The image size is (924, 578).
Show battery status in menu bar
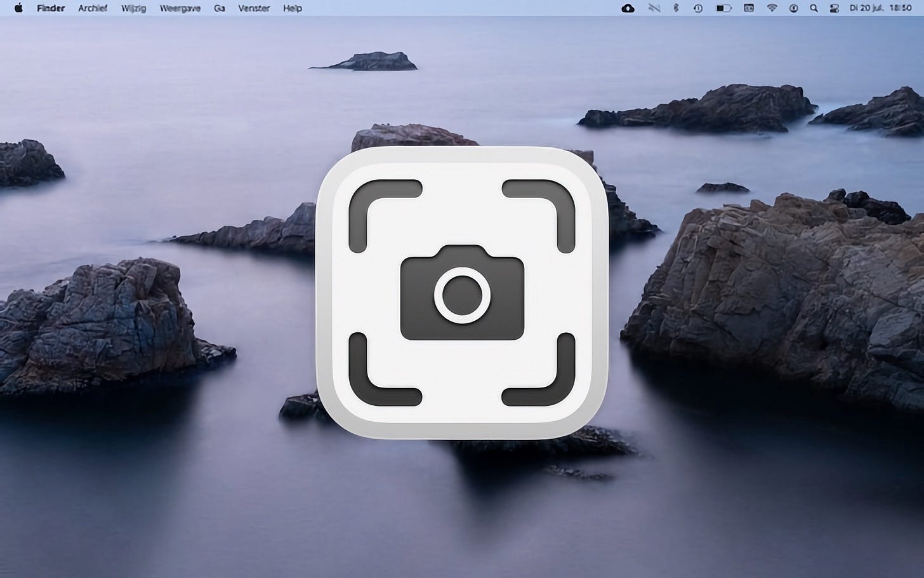[x=724, y=8]
